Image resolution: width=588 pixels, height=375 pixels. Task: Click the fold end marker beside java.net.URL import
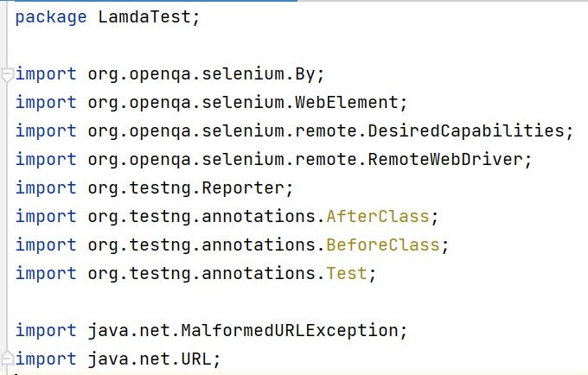coord(7,358)
